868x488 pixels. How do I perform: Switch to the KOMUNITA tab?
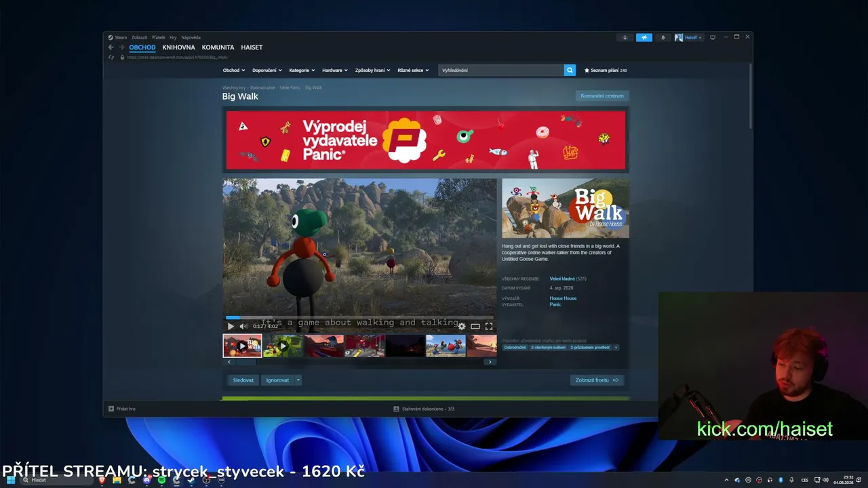pyautogui.click(x=218, y=47)
